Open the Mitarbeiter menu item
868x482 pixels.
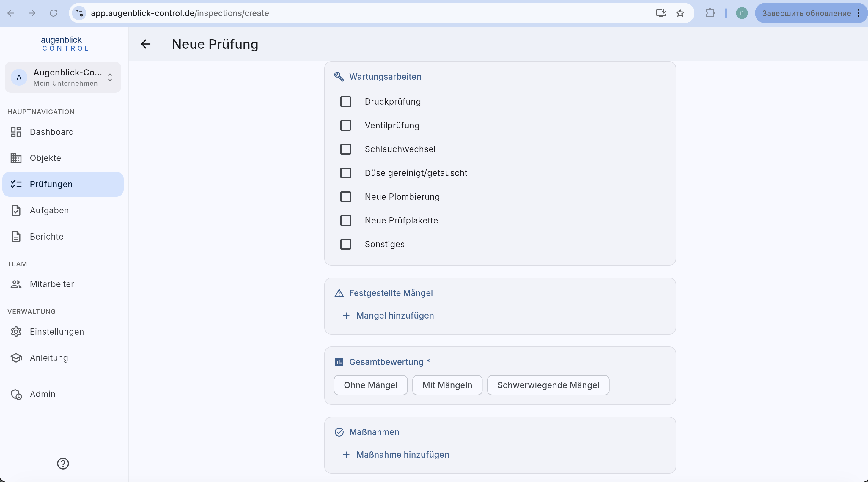pos(63,284)
